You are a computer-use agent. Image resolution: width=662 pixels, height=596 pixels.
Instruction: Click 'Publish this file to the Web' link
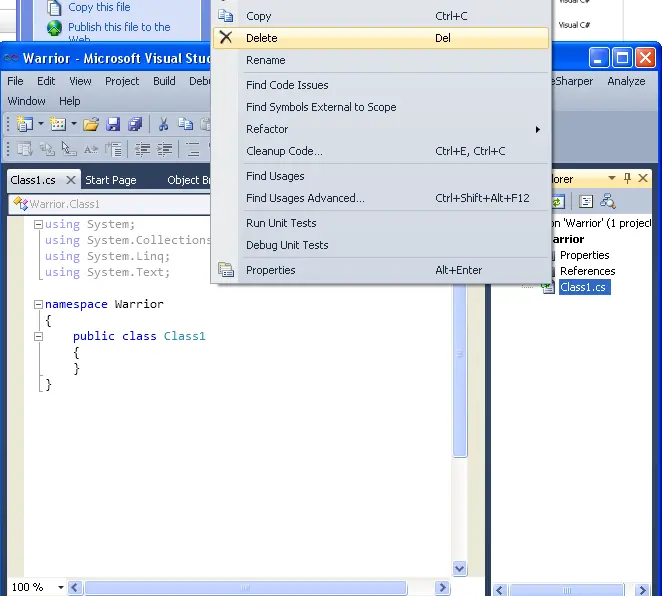119,33
